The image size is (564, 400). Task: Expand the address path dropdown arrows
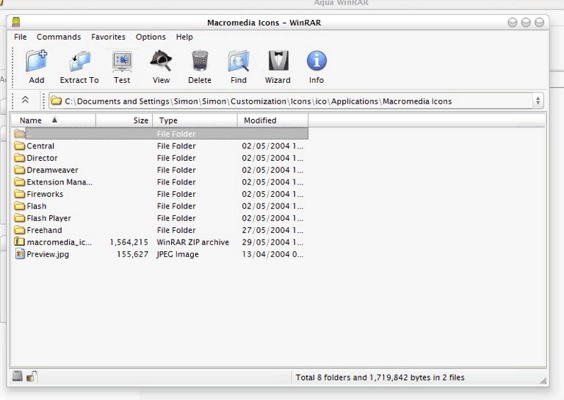[538, 101]
